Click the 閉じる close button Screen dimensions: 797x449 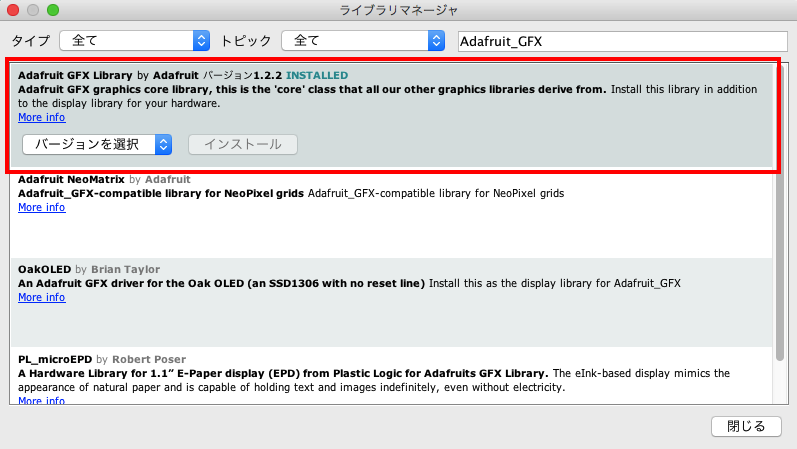[x=746, y=426]
